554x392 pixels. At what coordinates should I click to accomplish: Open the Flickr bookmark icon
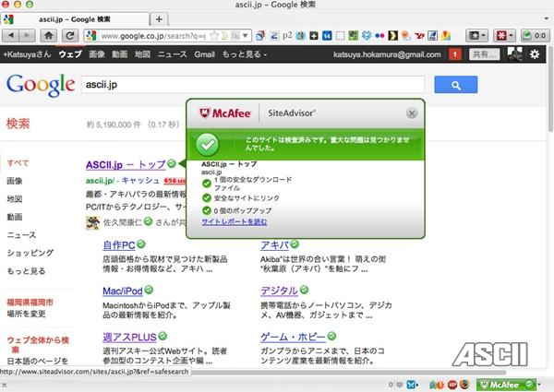(379, 36)
